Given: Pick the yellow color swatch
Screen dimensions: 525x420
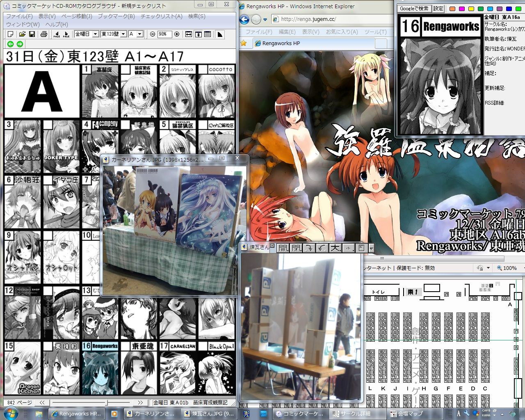Looking at the screenshot, I should 471,9.
